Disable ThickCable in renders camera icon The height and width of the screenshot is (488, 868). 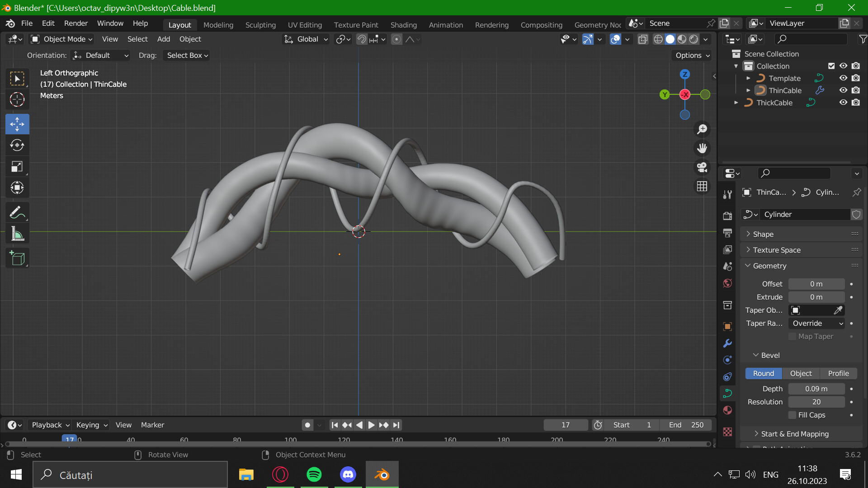point(856,103)
